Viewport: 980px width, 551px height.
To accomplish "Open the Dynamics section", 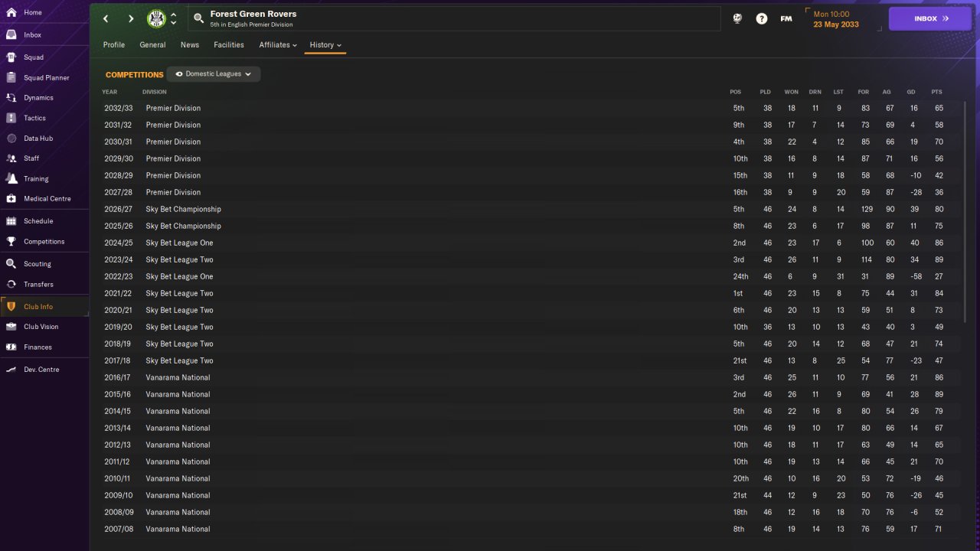I will pyautogui.click(x=44, y=98).
